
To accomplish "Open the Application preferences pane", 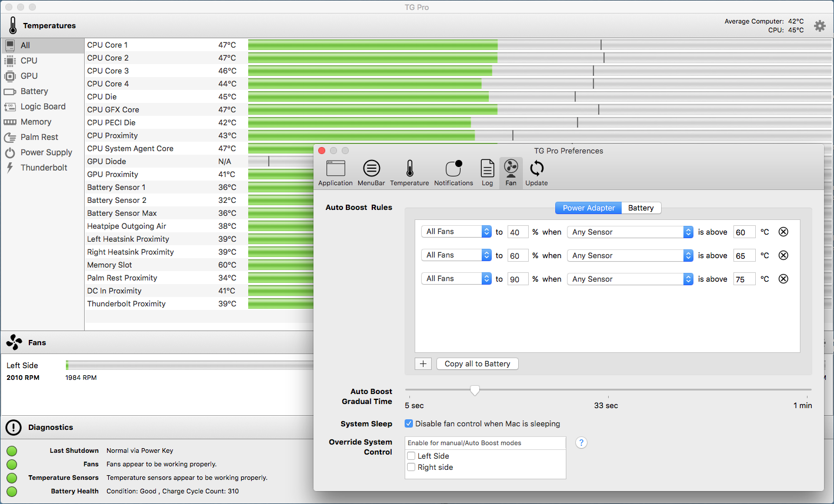I will [x=335, y=173].
